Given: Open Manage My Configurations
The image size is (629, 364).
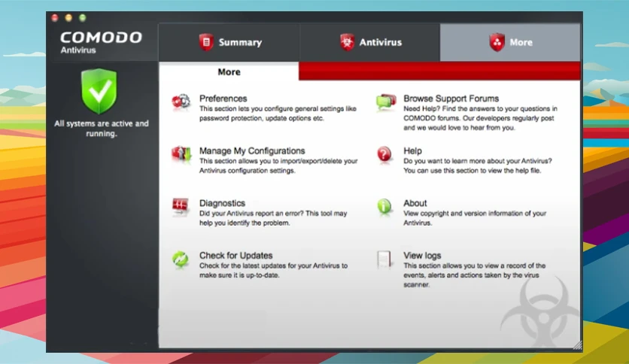Looking at the screenshot, I should click(252, 150).
